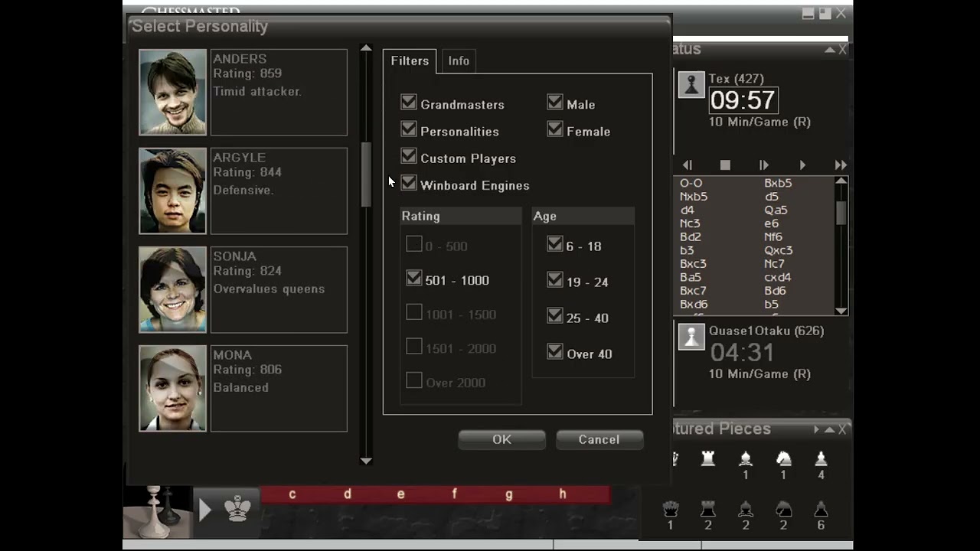Enable the 0 - 500 rating checkbox
The height and width of the screenshot is (551, 980).
click(x=414, y=244)
